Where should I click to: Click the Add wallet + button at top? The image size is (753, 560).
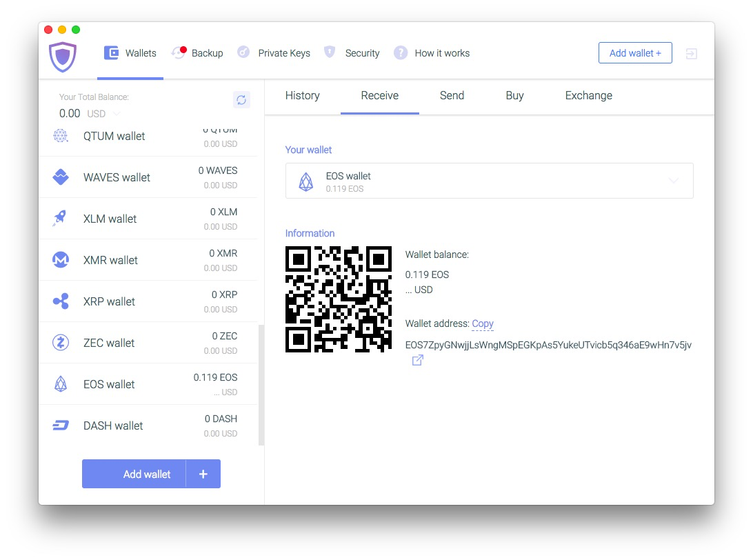(635, 53)
